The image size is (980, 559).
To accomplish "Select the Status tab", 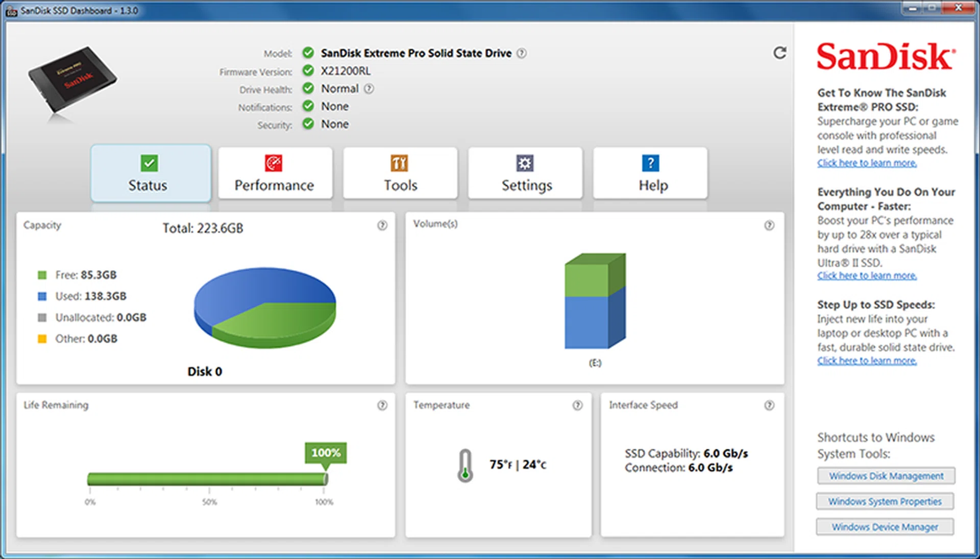I will click(x=151, y=173).
